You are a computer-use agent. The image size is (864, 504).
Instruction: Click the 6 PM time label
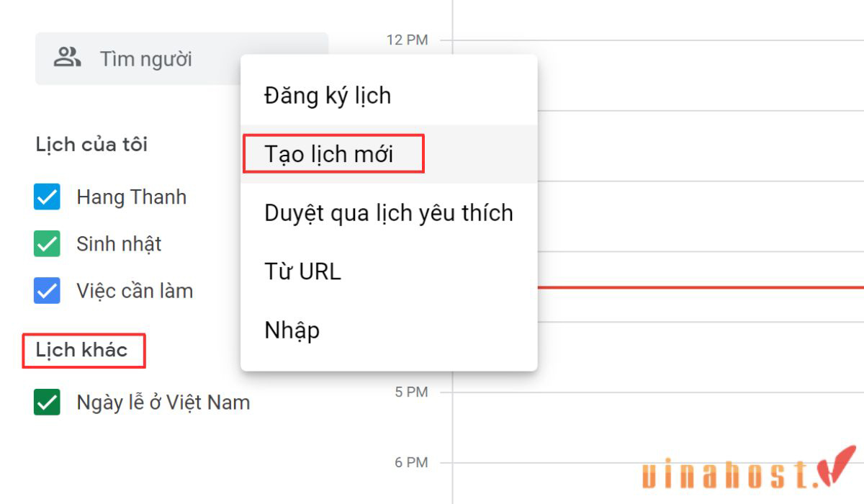coord(412,462)
